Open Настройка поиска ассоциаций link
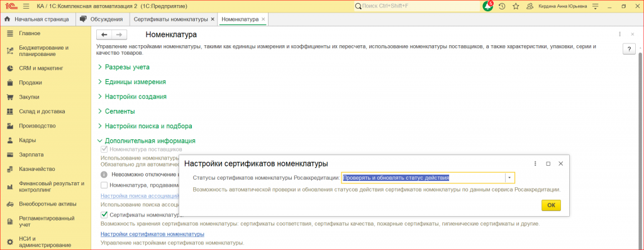The image size is (644, 250). 140,196
